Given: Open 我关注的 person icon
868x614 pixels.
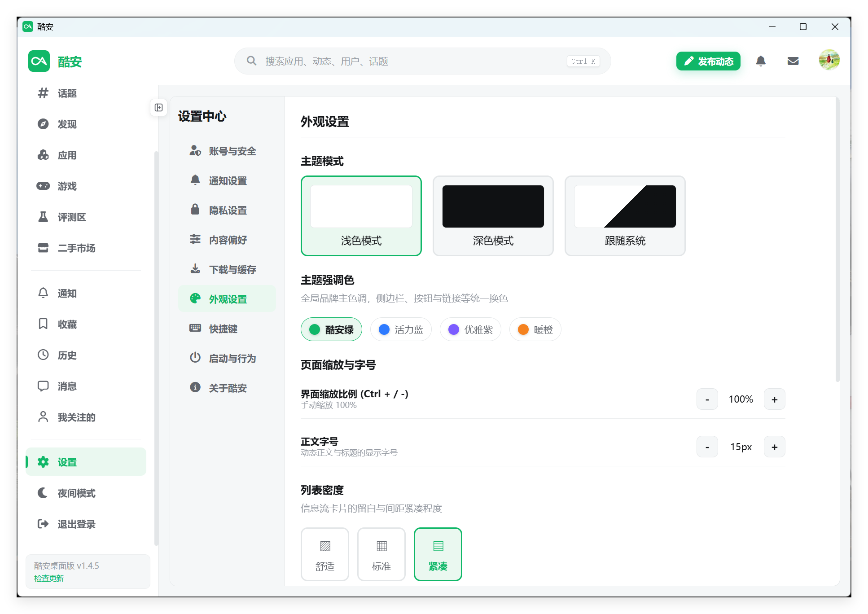Looking at the screenshot, I should pyautogui.click(x=43, y=417).
